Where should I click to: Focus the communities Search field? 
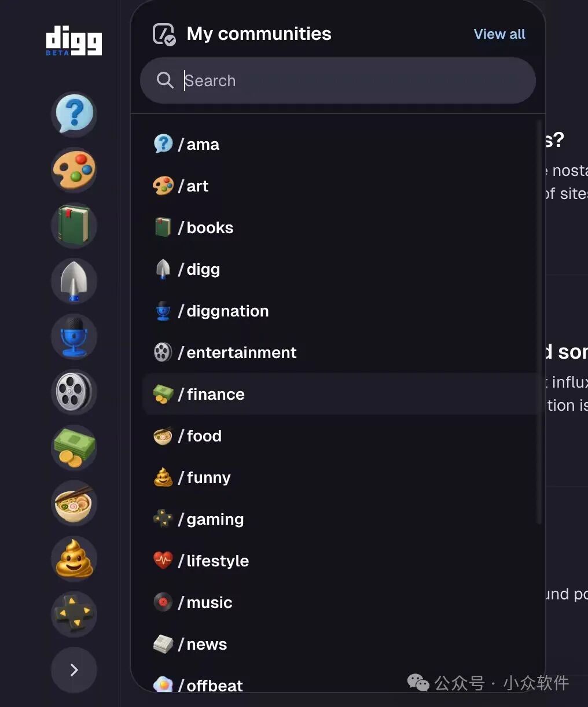347,80
